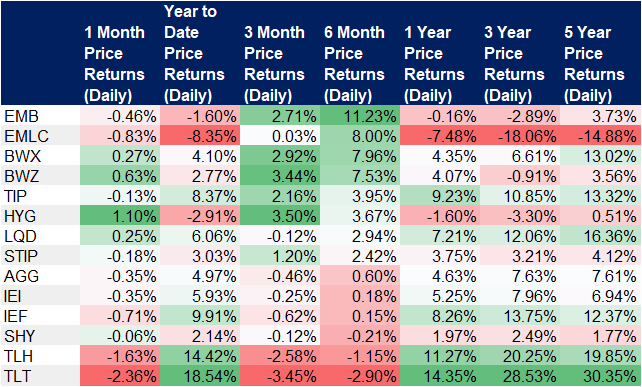The height and width of the screenshot is (387, 642).
Task: Click the BWZ 3.44% cell
Action: [280, 176]
